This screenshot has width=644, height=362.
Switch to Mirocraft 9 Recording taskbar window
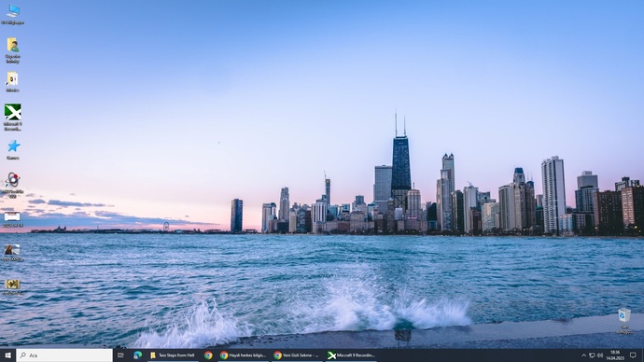352,355
